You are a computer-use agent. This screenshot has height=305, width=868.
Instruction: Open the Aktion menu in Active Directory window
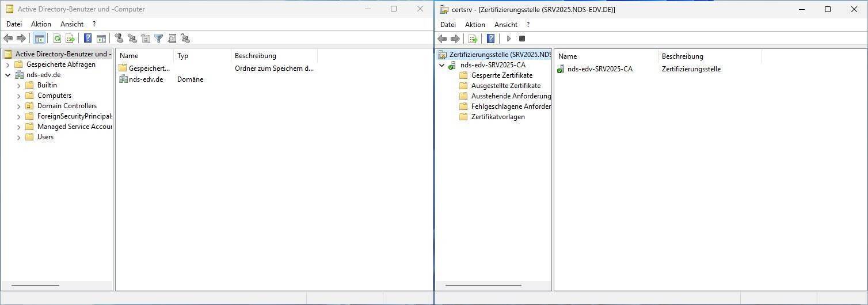(x=41, y=24)
